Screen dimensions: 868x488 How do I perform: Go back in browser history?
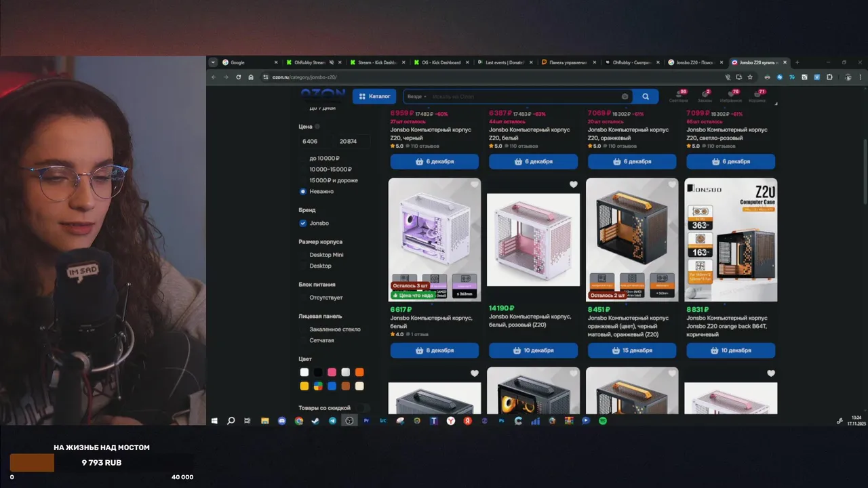[x=214, y=77]
